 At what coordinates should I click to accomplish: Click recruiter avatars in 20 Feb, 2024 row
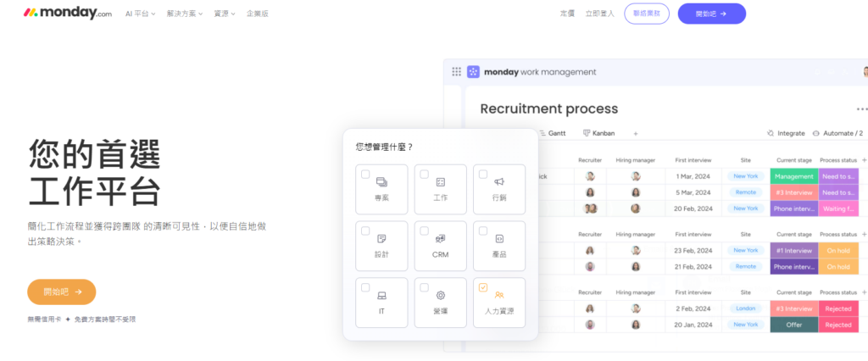[x=590, y=208]
